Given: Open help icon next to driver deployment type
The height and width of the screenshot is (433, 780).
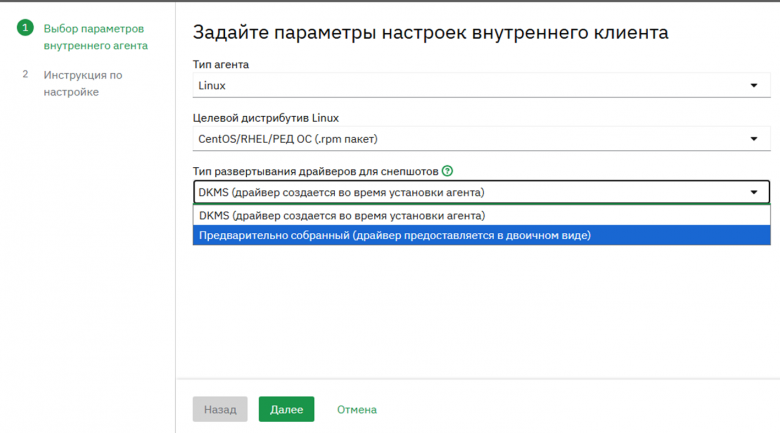Looking at the screenshot, I should click(x=447, y=171).
